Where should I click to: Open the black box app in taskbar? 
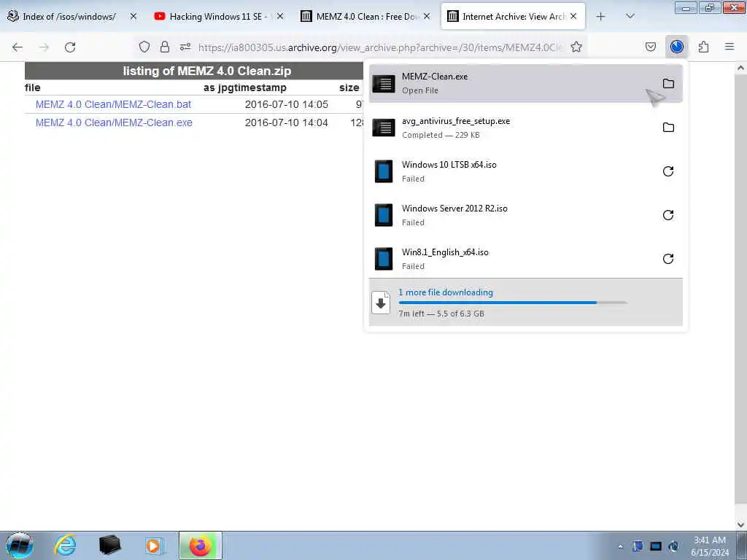[110, 545]
